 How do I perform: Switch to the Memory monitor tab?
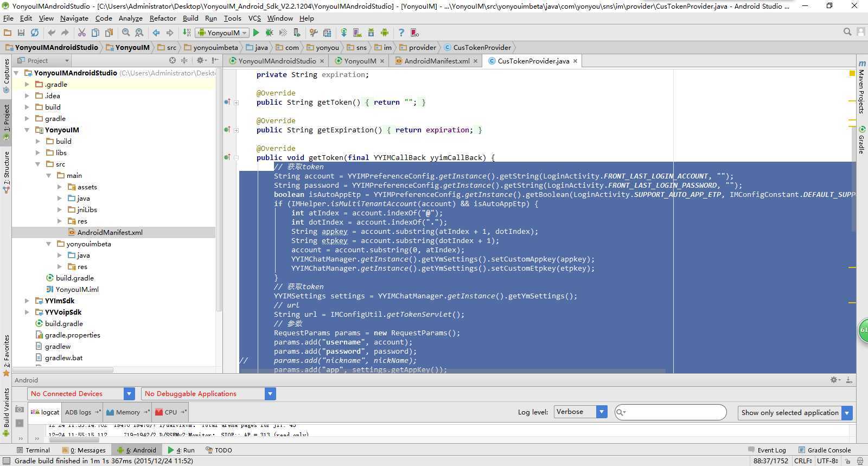127,412
